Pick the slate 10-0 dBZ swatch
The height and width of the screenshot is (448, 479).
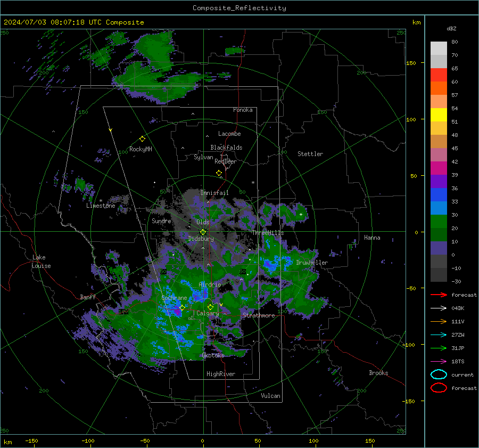point(439,248)
